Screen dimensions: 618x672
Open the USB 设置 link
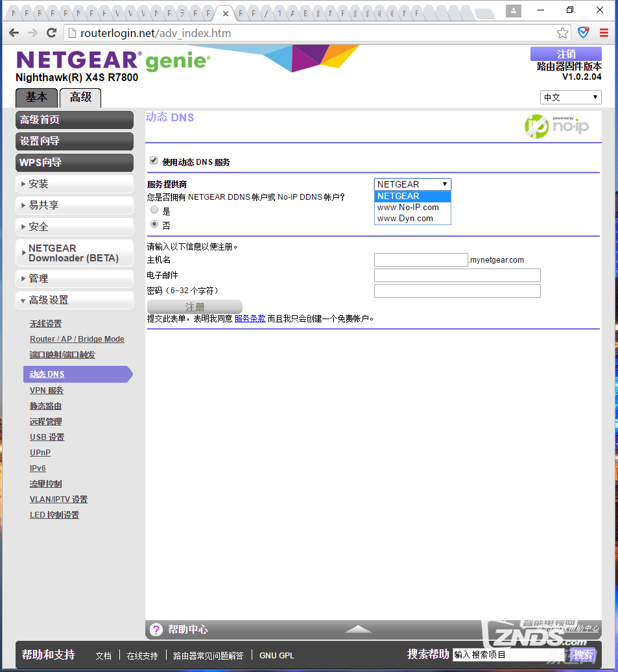(x=47, y=437)
